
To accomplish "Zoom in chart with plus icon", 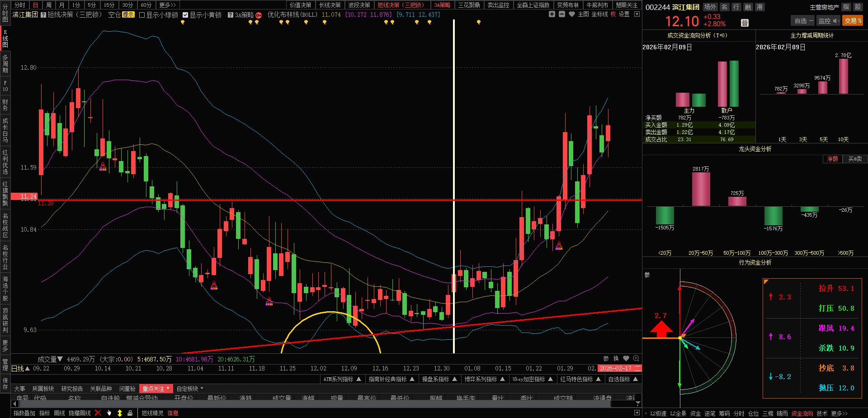I will pyautogui.click(x=552, y=14).
